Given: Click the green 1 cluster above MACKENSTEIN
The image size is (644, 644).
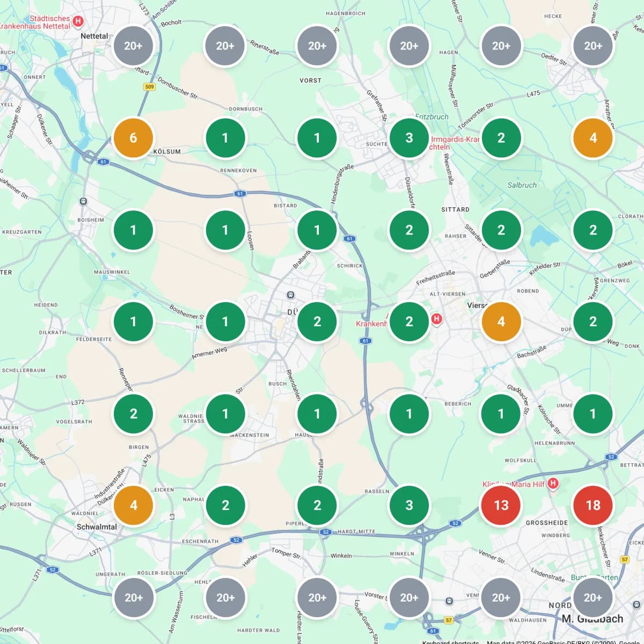Looking at the screenshot, I should pyautogui.click(x=225, y=413).
